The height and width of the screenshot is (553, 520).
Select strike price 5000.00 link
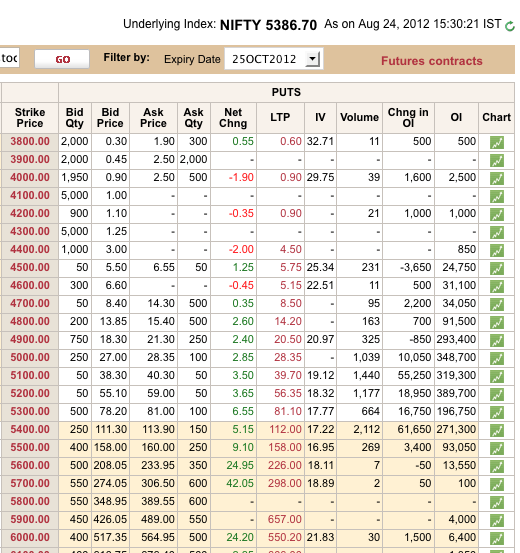click(x=30, y=357)
